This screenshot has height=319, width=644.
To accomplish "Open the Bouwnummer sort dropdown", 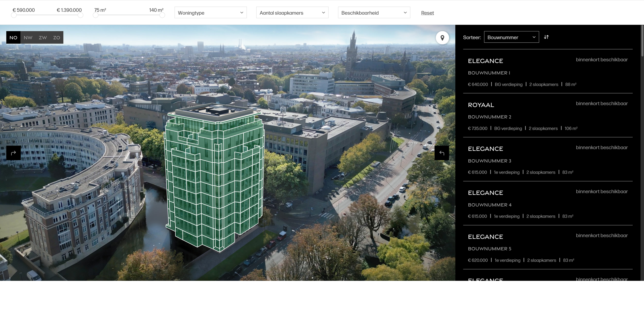I will tap(511, 37).
